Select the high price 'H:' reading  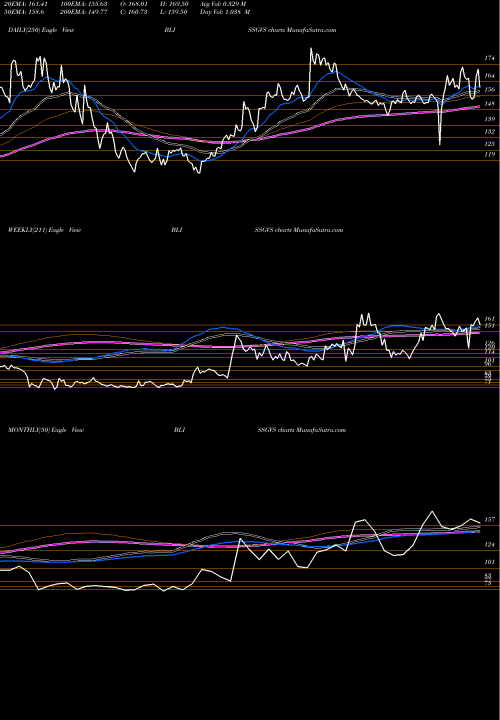click(176, 4)
